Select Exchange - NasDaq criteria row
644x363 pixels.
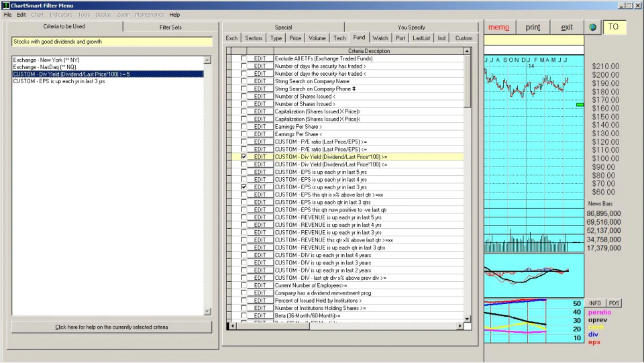pos(108,67)
